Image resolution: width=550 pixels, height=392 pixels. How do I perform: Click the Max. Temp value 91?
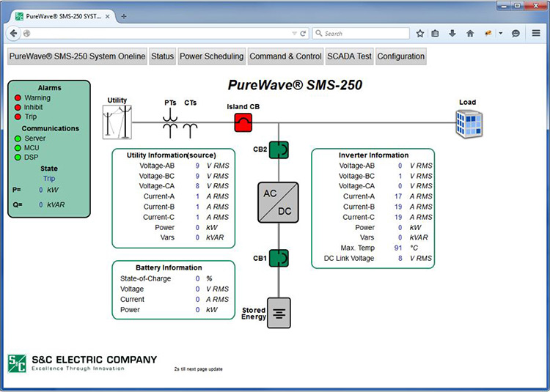tap(397, 248)
